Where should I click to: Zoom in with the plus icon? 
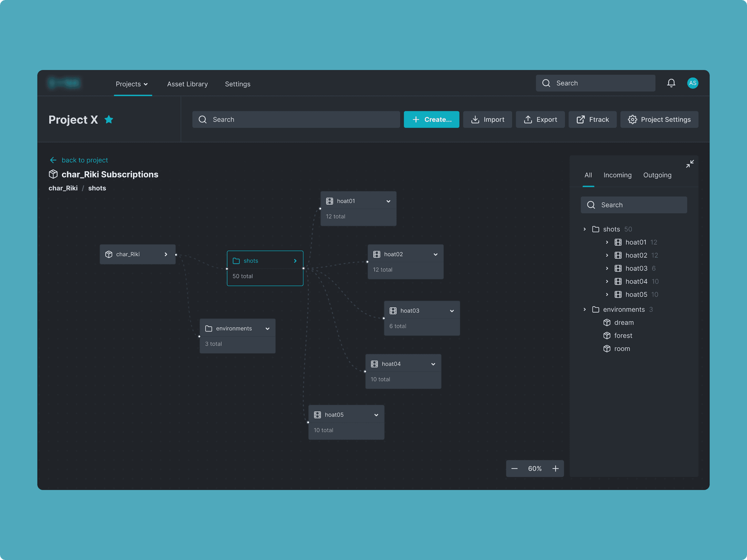(555, 468)
